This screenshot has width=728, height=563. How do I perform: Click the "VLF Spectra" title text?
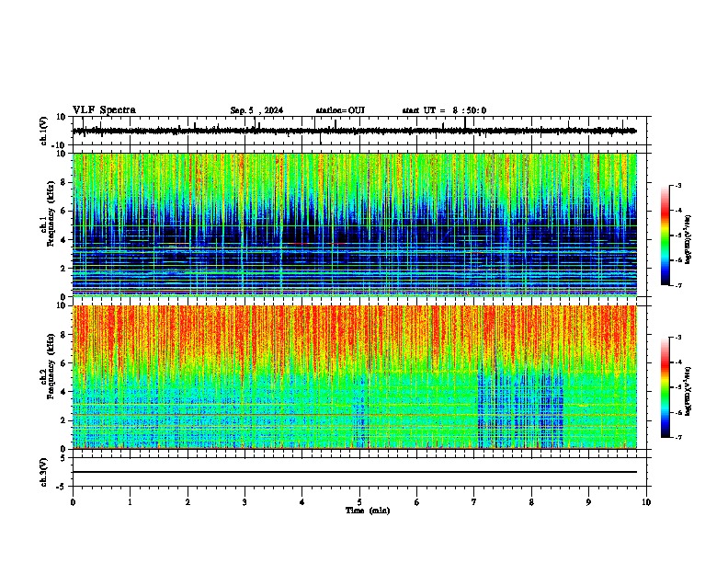coord(104,110)
